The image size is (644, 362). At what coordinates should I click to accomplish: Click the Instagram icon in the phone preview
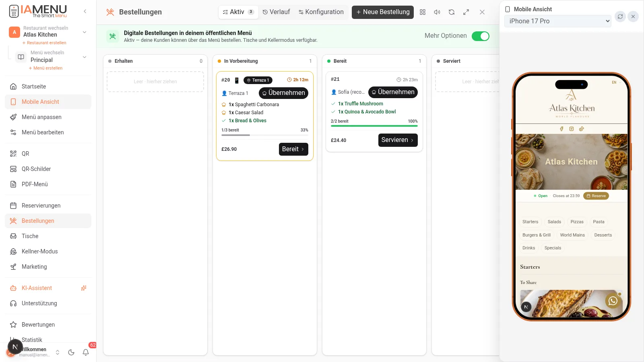click(572, 129)
